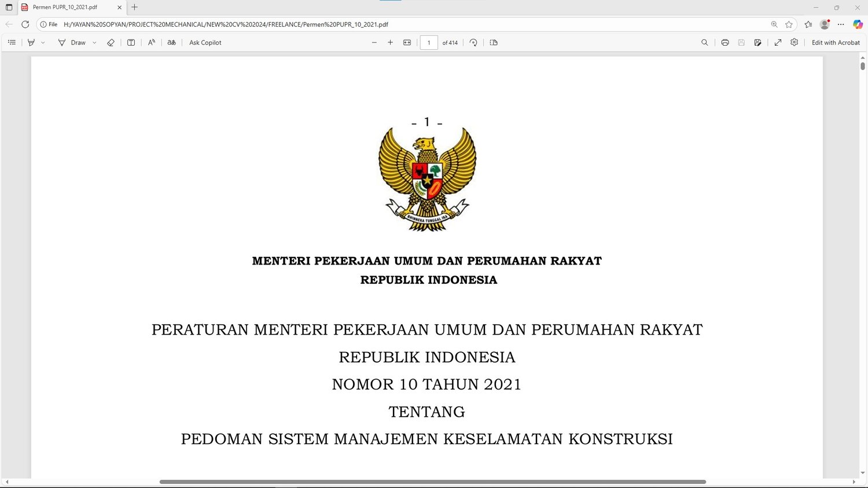Click the Save as icon
Viewport: 868px width, 488px height.
pyautogui.click(x=757, y=42)
